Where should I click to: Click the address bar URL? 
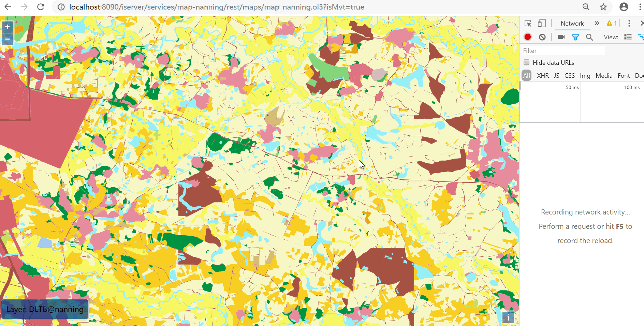click(x=217, y=7)
